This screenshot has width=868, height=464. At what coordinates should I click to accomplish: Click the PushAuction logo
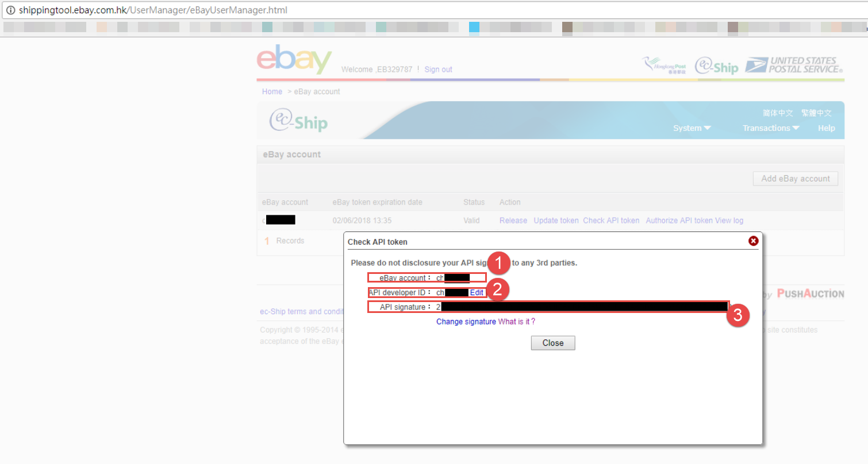(811, 294)
